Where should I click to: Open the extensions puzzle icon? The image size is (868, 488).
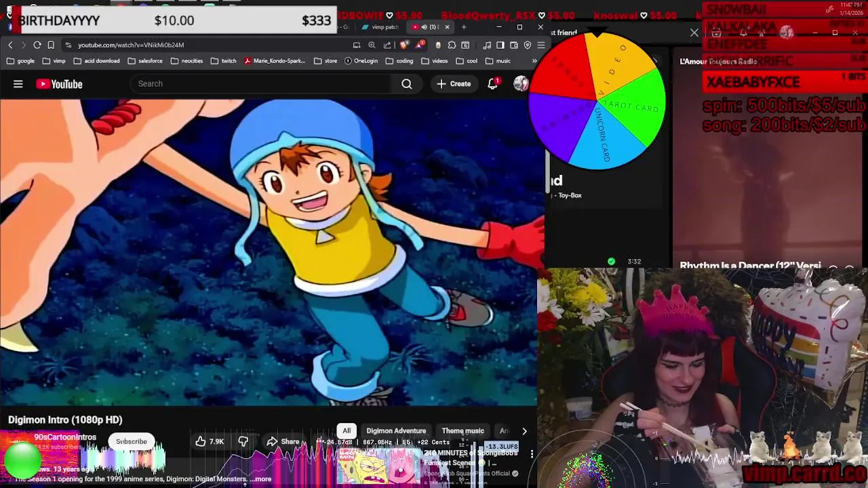[452, 45]
